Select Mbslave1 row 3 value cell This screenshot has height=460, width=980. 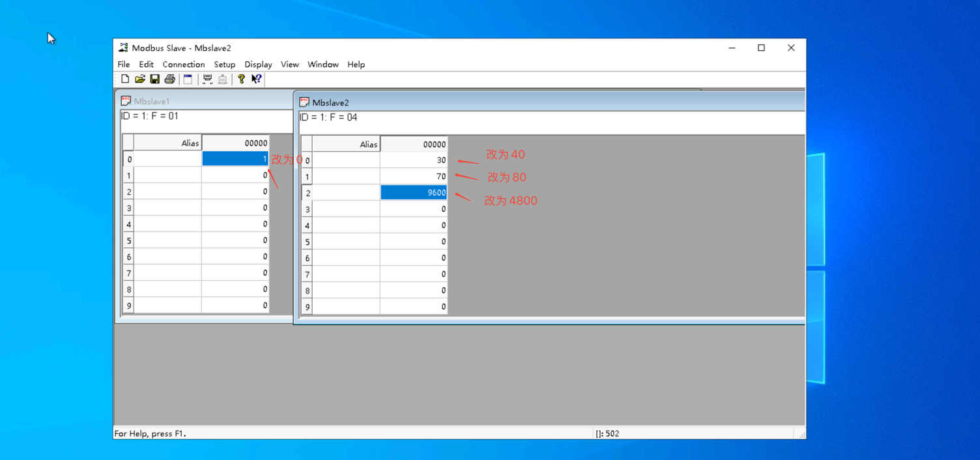click(x=235, y=208)
